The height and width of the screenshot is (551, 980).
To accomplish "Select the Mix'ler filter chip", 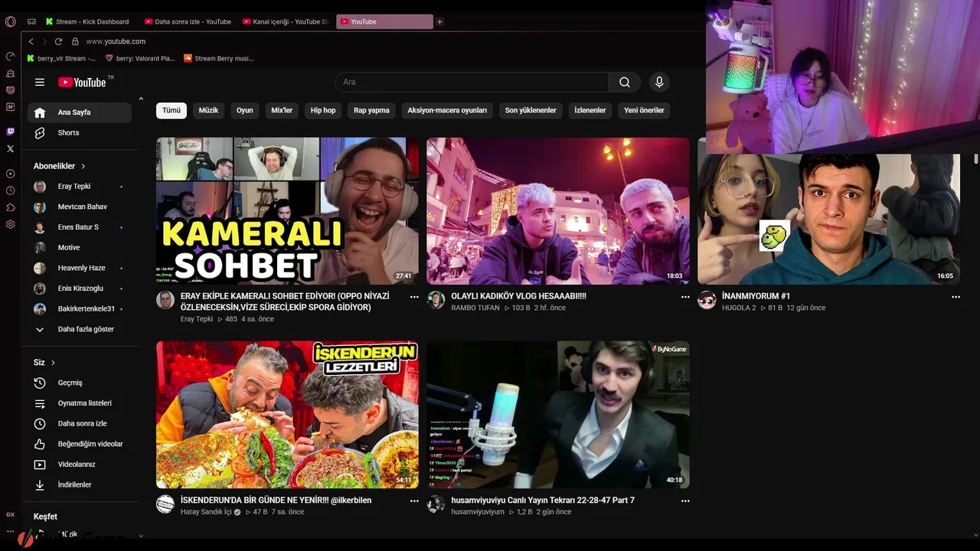I will tap(282, 110).
